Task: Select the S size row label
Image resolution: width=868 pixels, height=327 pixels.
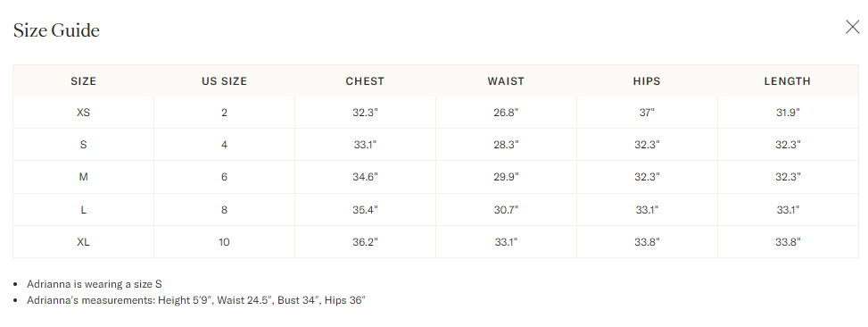Action: [84, 145]
